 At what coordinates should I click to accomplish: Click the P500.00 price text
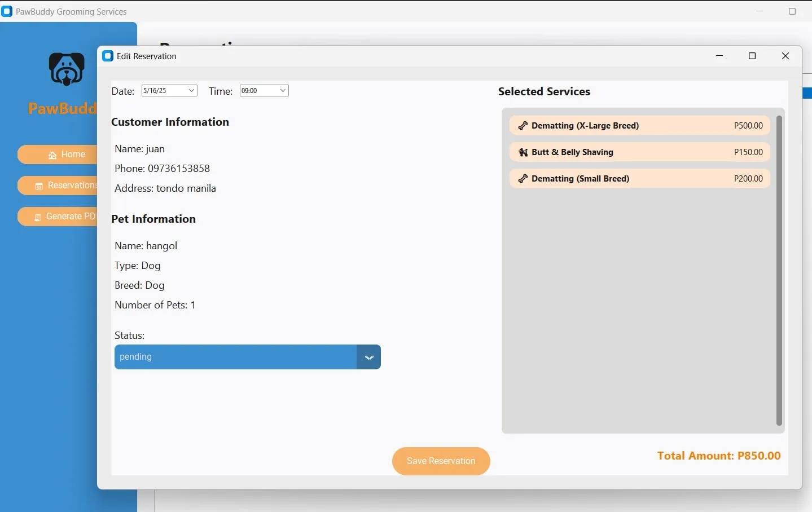pyautogui.click(x=748, y=126)
